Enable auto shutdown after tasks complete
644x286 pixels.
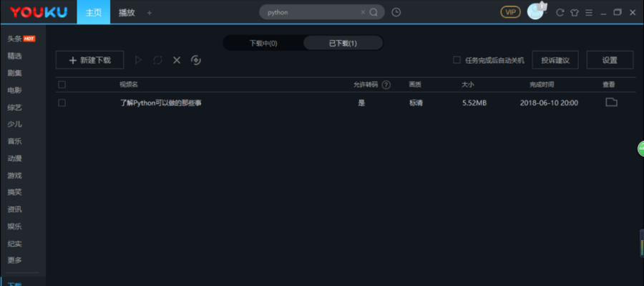tap(457, 60)
